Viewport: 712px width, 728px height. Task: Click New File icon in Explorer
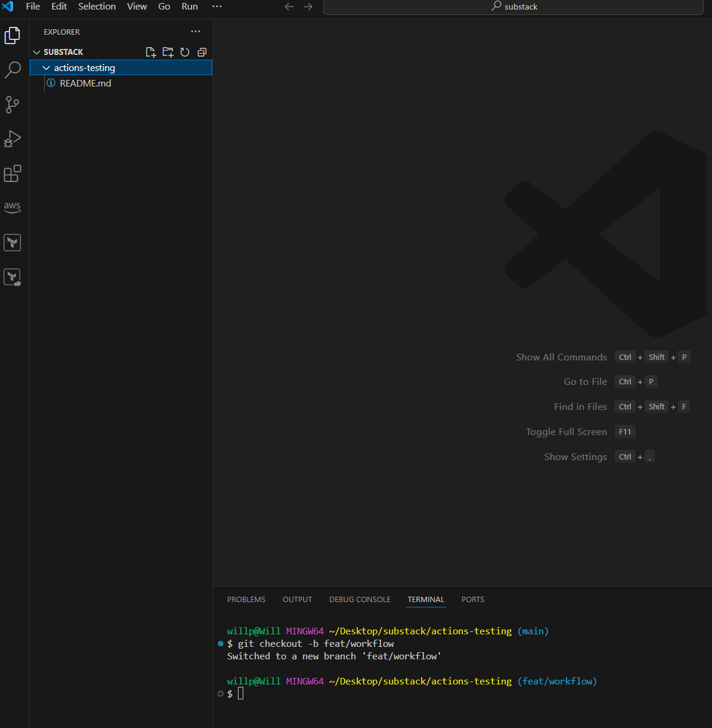tap(151, 52)
